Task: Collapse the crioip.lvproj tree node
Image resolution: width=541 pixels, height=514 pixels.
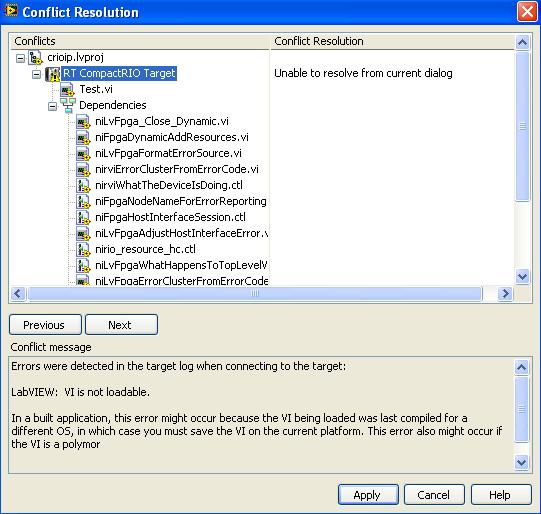Action: 21,58
